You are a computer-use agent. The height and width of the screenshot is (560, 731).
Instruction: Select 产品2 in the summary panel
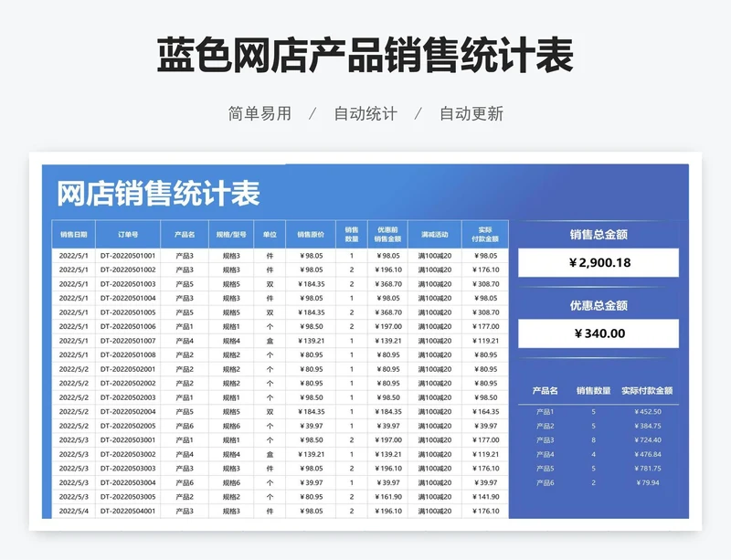pyautogui.click(x=545, y=426)
